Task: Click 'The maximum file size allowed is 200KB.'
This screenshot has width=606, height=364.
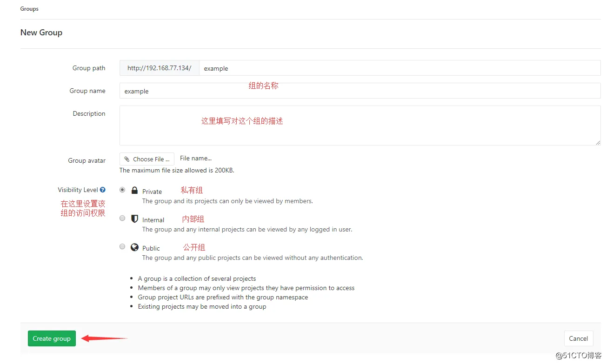Action: tap(177, 170)
